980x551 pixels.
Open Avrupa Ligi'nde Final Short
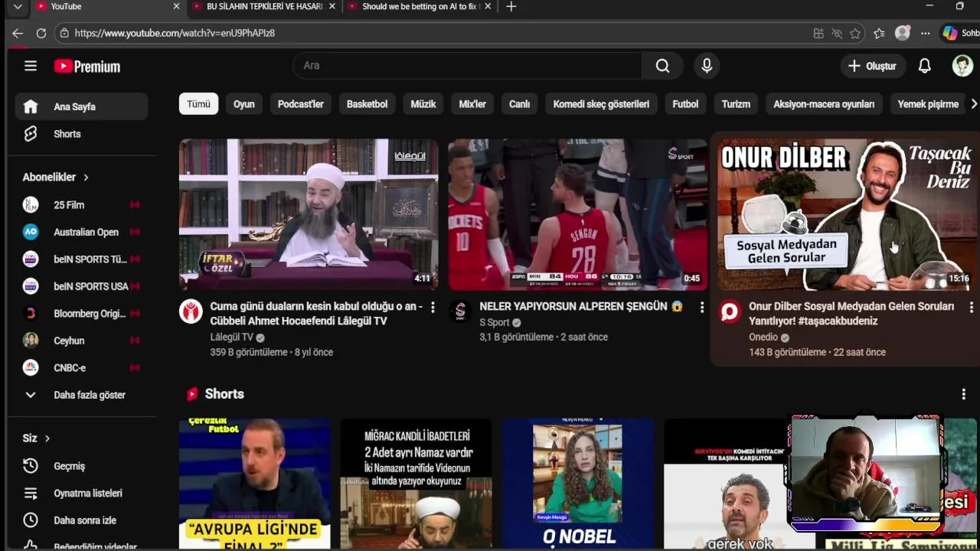pos(255,484)
